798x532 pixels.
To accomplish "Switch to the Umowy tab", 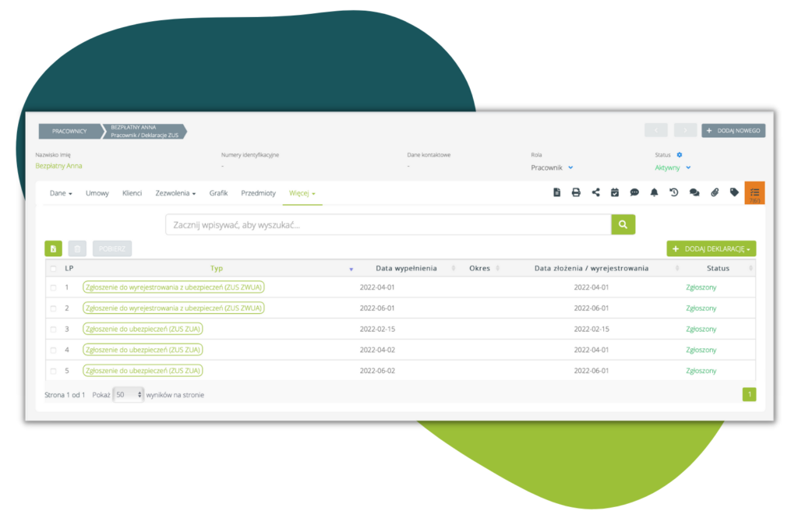I will click(97, 193).
